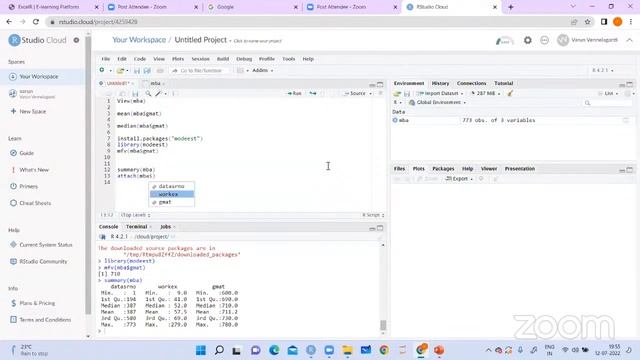Screen dimensions: 640x360
Task: Click the save workspace icon in the Environment pane
Action: click(x=407, y=93)
